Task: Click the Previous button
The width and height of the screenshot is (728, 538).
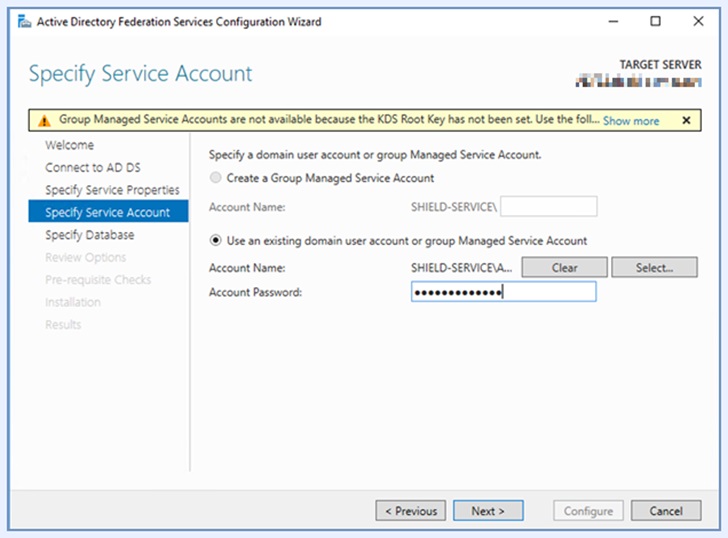Action: coord(411,511)
